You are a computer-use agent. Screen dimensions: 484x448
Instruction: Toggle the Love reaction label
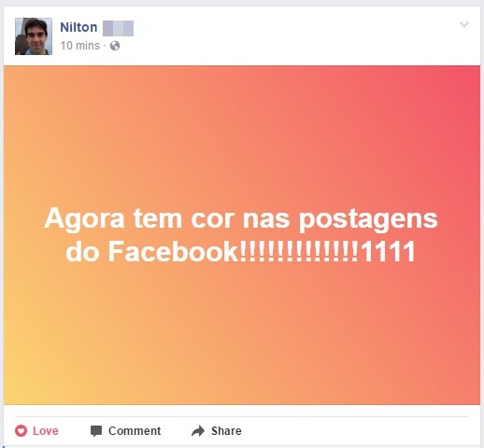pos(46,431)
